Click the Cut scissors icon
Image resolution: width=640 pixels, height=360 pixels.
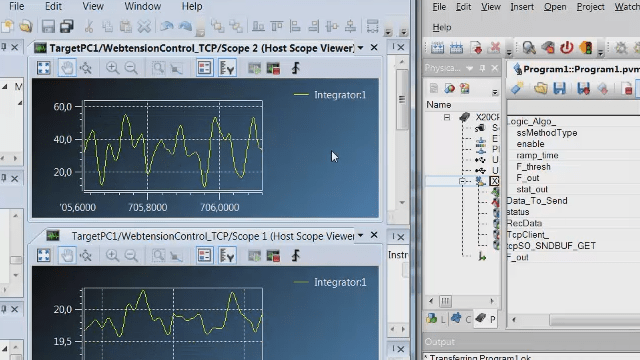click(x=89, y=27)
